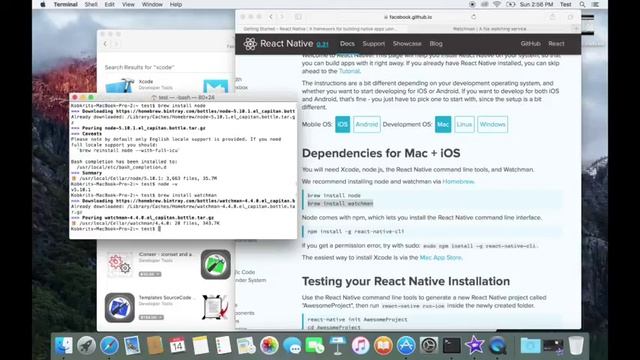
Task: Open the Messages app in Dock
Action: (292, 346)
